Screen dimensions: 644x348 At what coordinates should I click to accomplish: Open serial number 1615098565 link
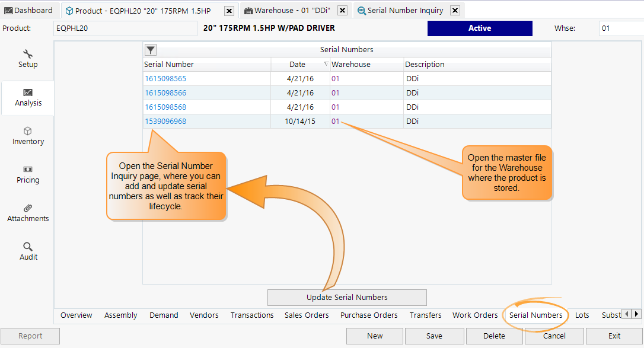coord(164,78)
